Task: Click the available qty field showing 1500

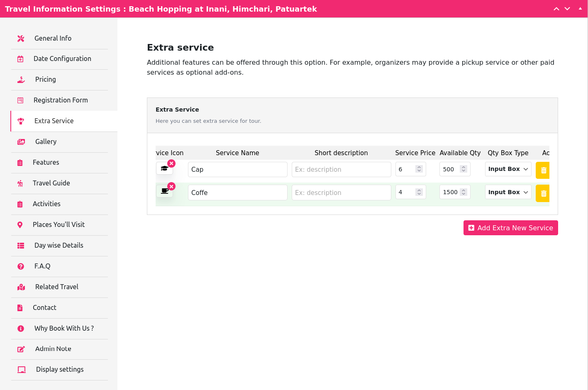Action: click(x=455, y=192)
